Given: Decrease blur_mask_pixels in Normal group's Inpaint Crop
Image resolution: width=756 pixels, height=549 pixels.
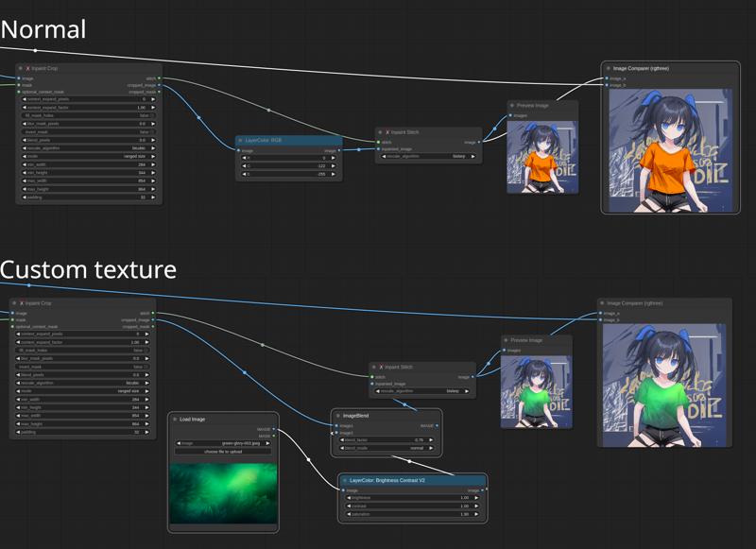Looking at the screenshot, I should (x=25, y=124).
